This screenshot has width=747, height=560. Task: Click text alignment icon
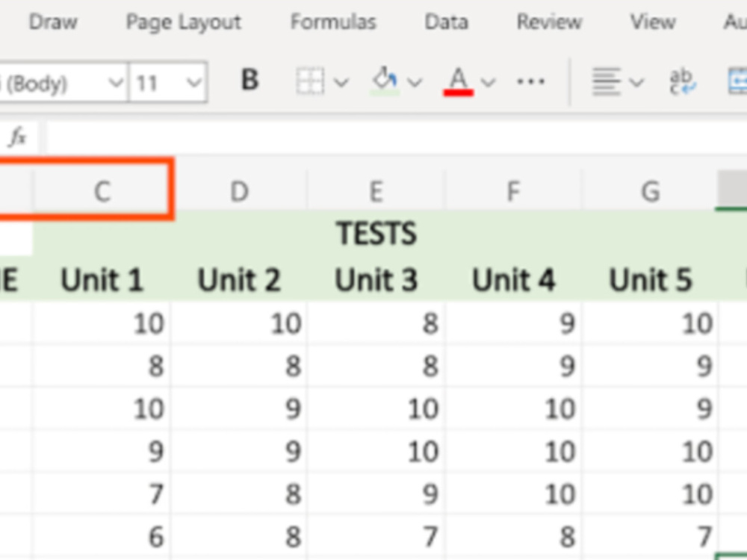606,81
